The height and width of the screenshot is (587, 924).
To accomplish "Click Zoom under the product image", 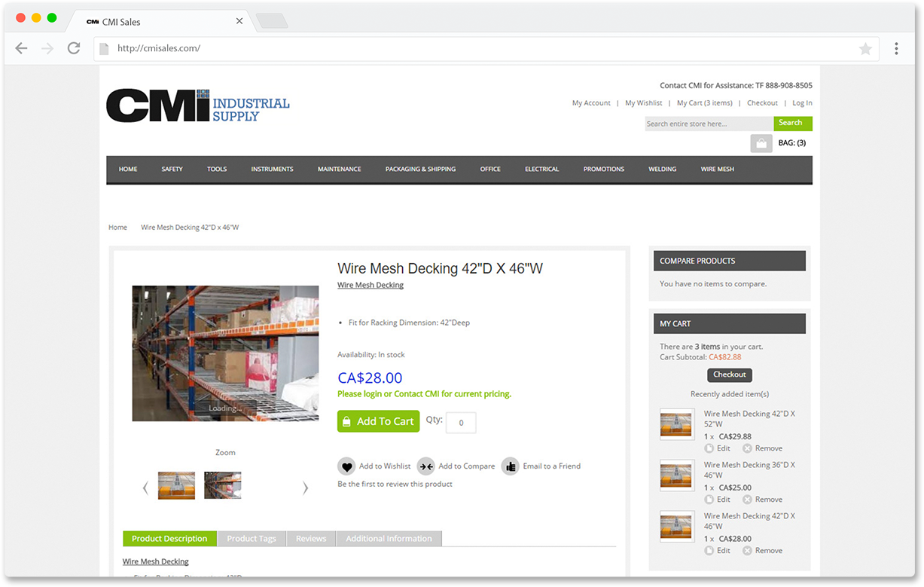I will [225, 453].
